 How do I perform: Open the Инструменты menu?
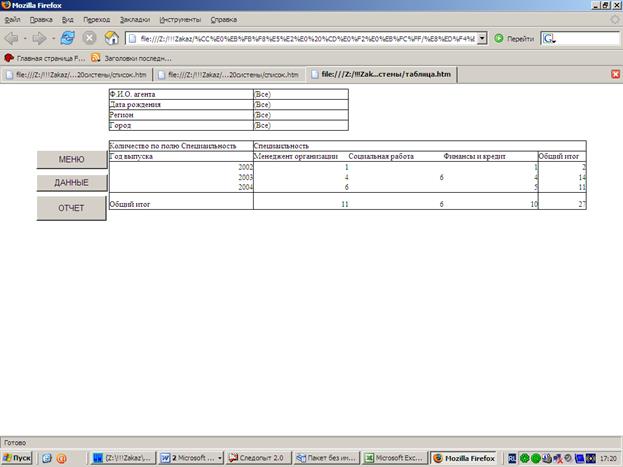click(x=179, y=19)
